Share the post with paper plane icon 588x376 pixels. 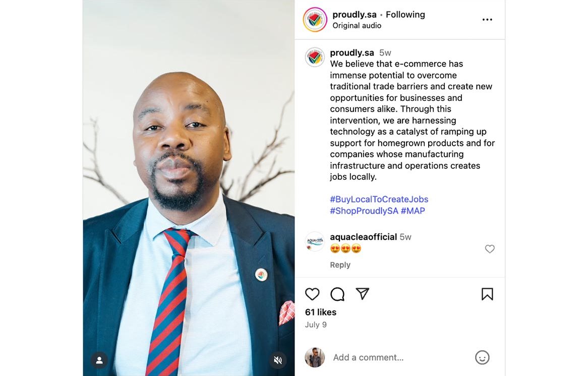tap(362, 293)
